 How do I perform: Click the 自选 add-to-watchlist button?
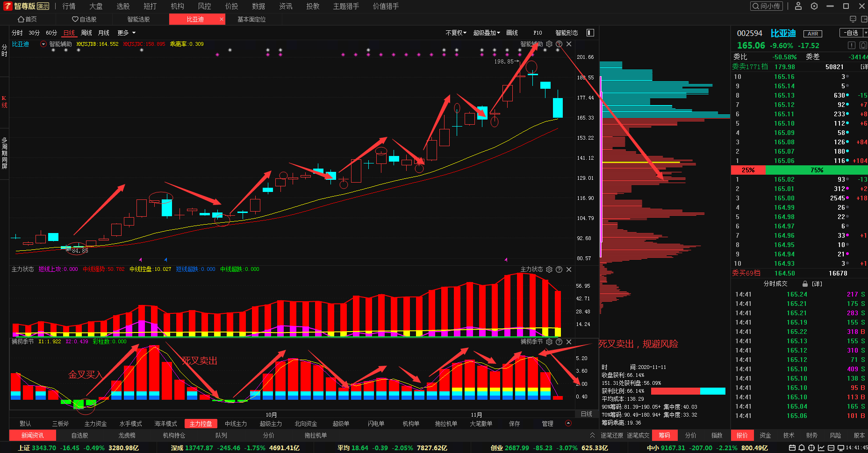[x=852, y=33]
